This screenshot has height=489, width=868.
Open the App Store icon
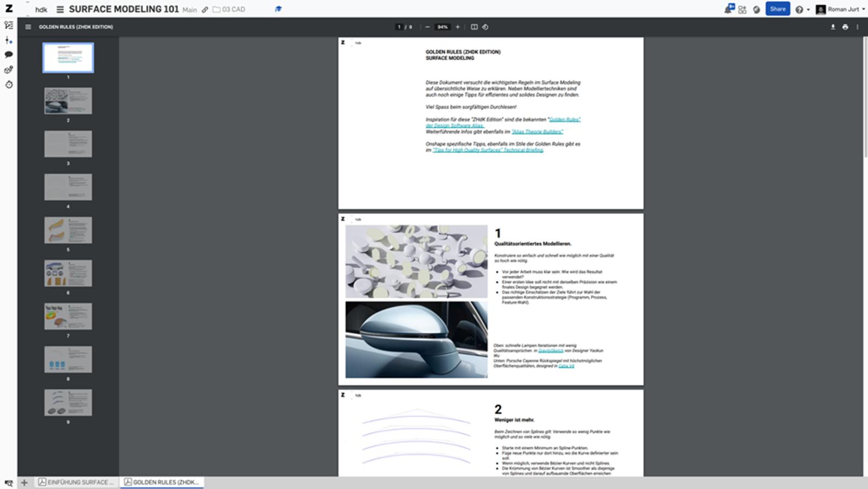pos(742,9)
